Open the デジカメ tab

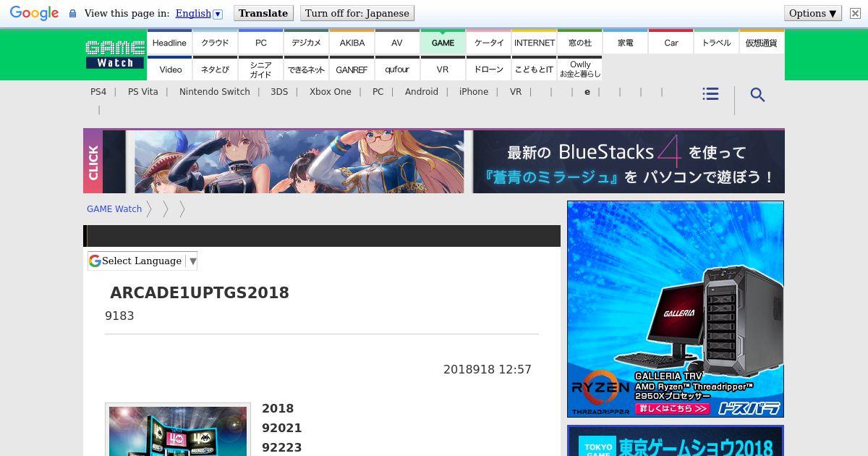point(306,43)
